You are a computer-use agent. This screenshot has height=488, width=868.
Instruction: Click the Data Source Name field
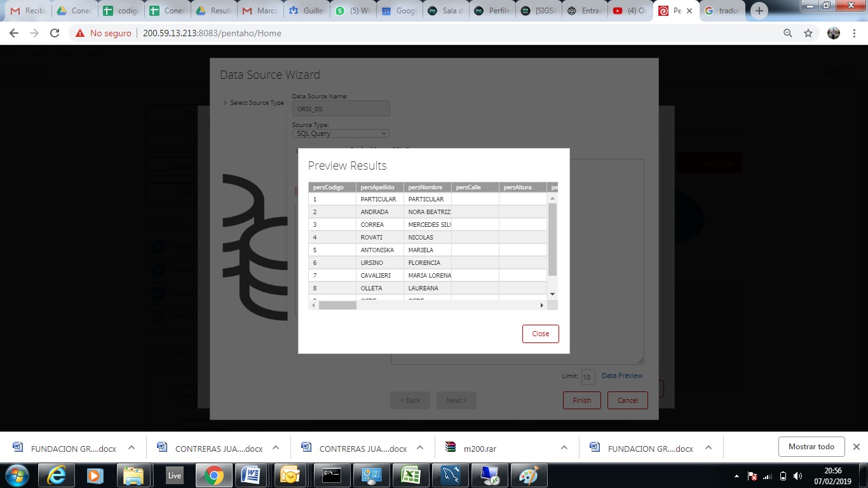coord(341,109)
